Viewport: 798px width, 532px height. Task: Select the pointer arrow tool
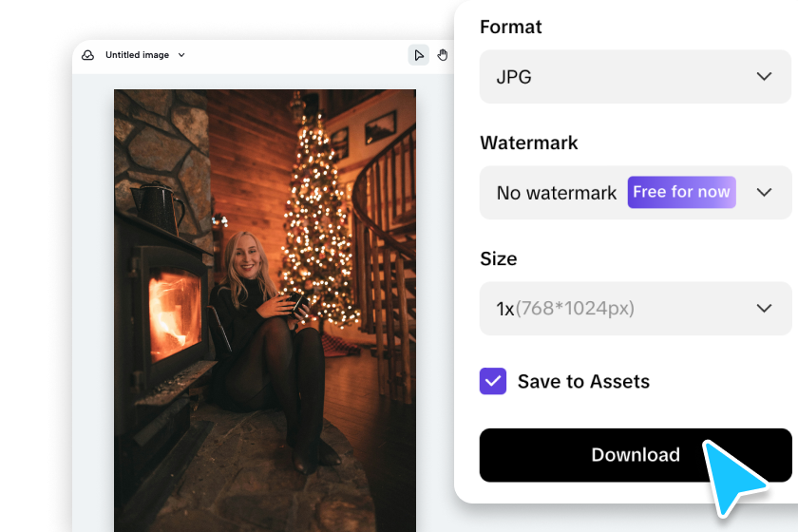[418, 55]
